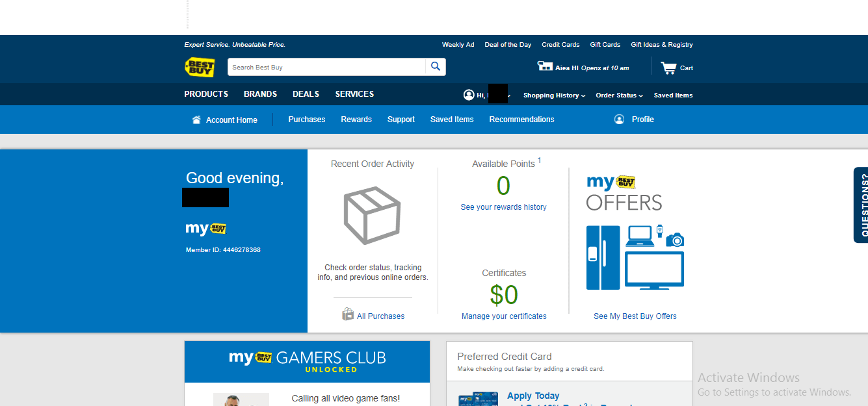Open Saved Items in account navigation
868x406 pixels.
click(452, 120)
